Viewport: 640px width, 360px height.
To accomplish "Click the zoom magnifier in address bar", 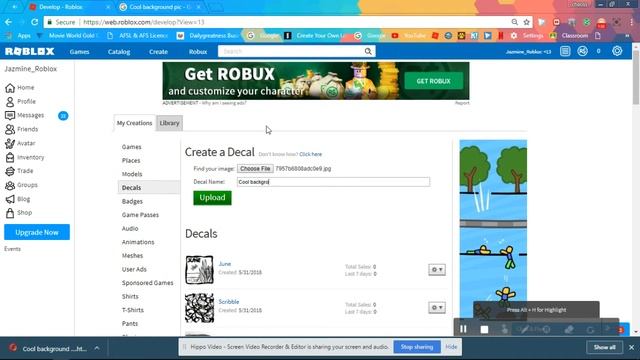I will click(515, 22).
